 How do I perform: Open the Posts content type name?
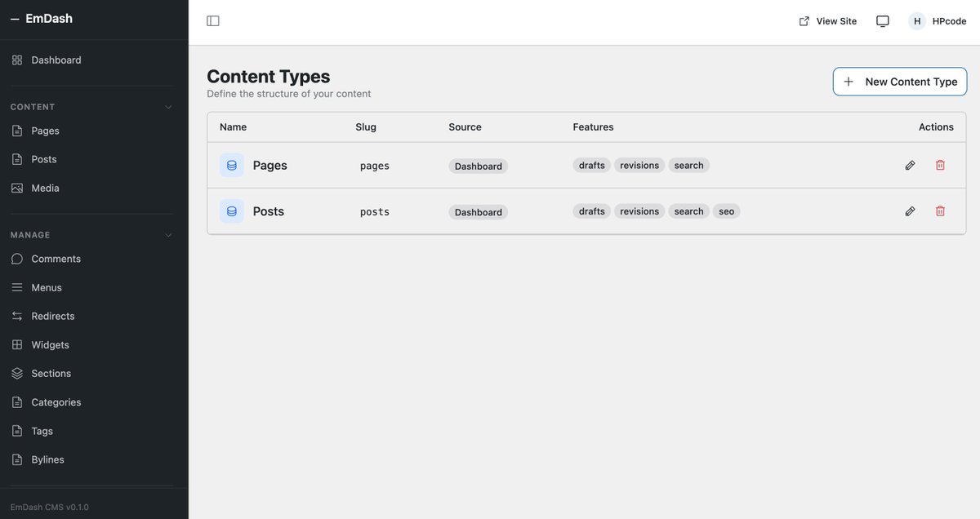[269, 211]
